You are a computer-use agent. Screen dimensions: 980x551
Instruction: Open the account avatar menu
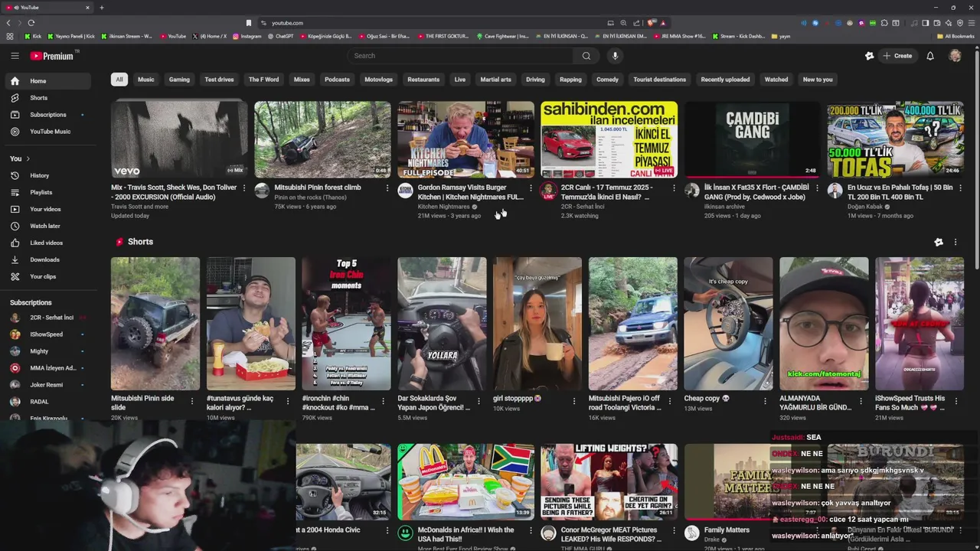pos(955,56)
